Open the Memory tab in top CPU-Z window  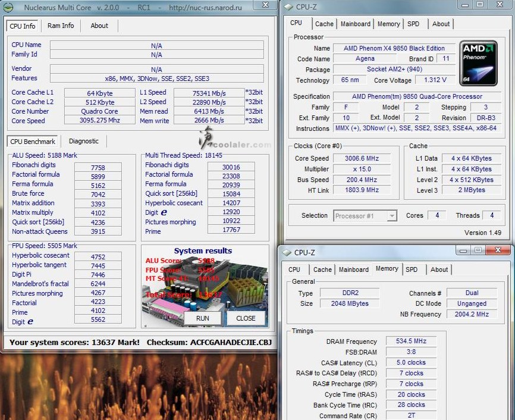(x=388, y=24)
